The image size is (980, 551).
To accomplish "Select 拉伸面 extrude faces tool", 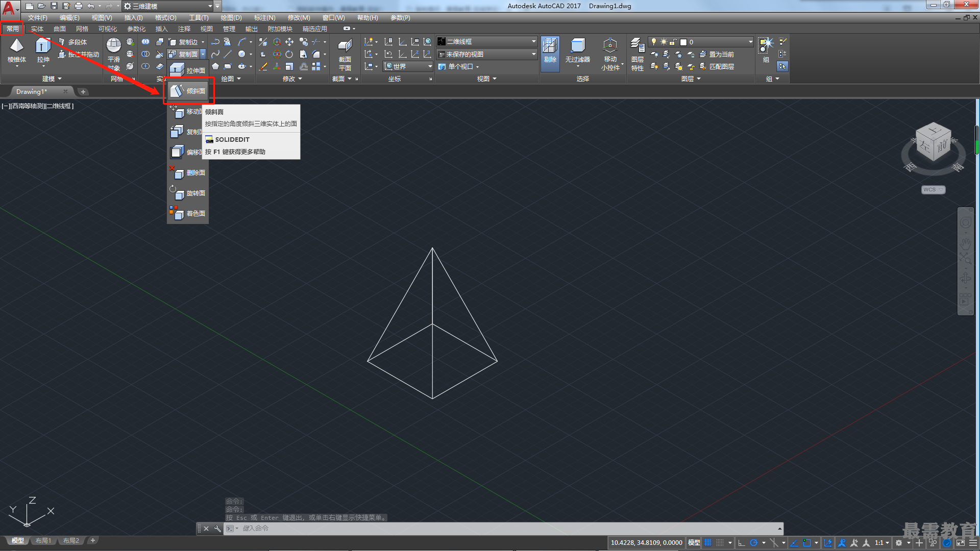I will point(188,70).
